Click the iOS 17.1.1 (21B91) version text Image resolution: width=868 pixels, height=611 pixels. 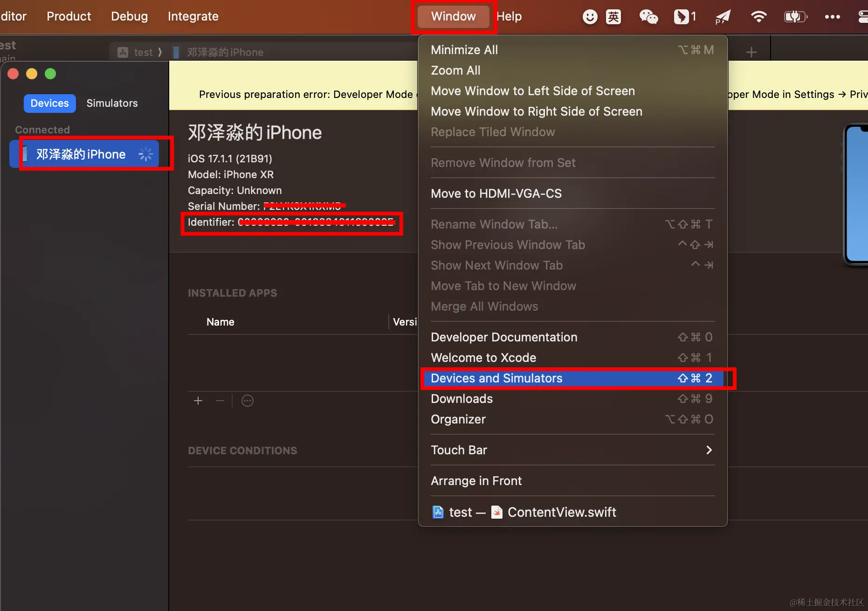[230, 159]
